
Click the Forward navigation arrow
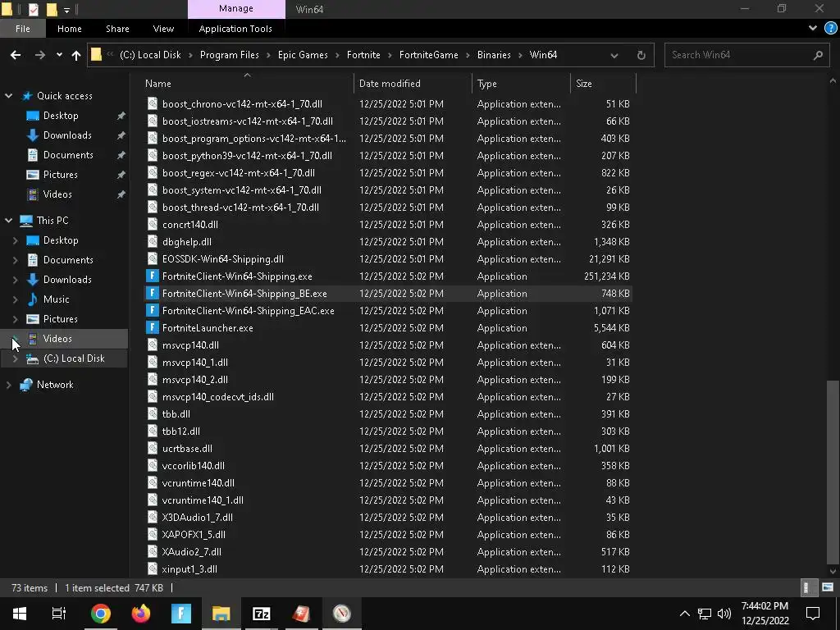40,55
